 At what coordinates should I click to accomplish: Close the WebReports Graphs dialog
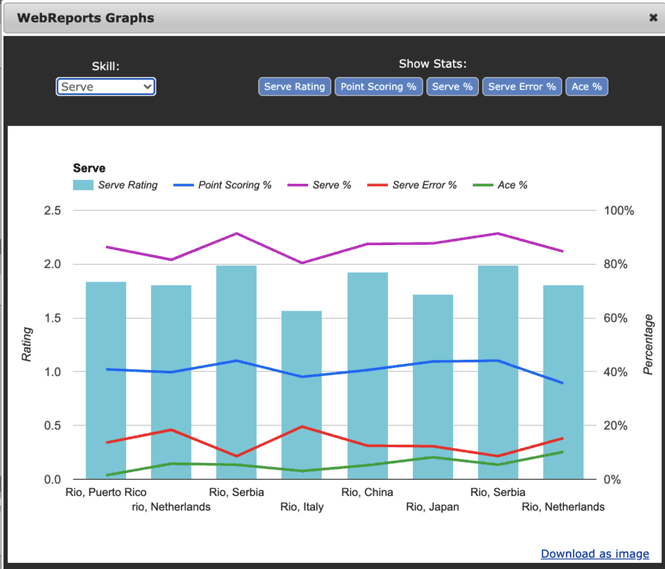[x=653, y=18]
